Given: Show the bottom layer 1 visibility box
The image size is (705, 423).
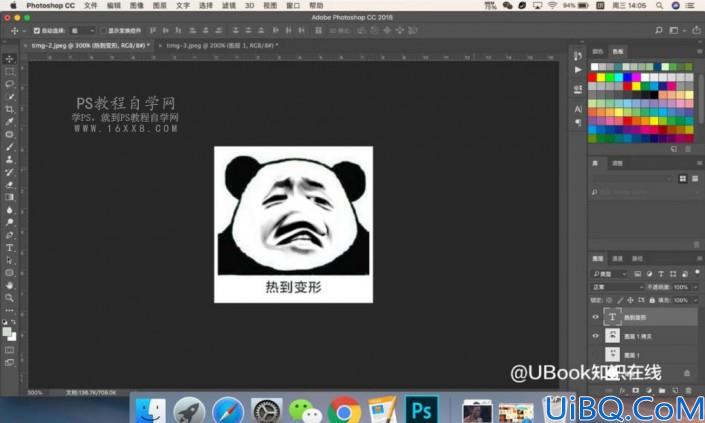Looking at the screenshot, I should 595,355.
